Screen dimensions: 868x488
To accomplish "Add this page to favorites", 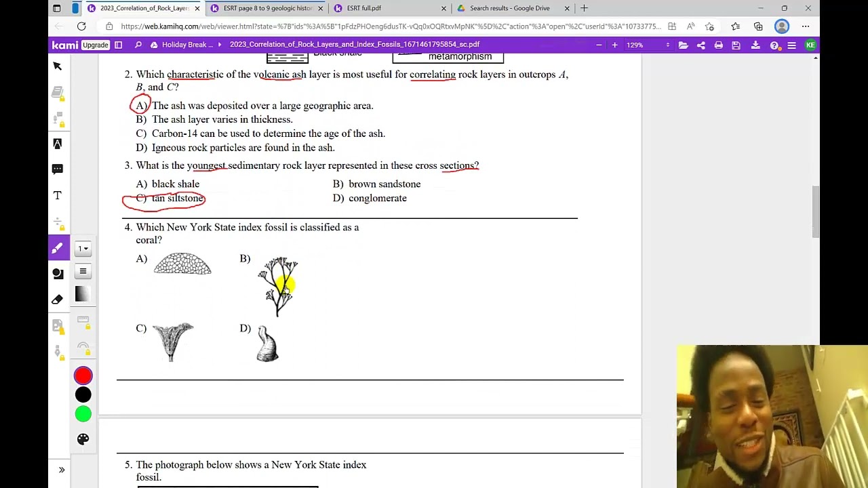I will pos(709,26).
